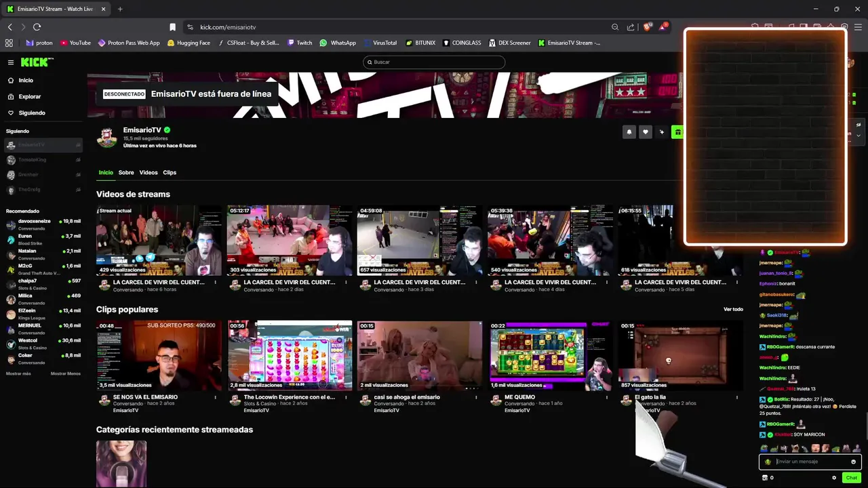
Task: Click the green Chat send button
Action: (x=852, y=478)
